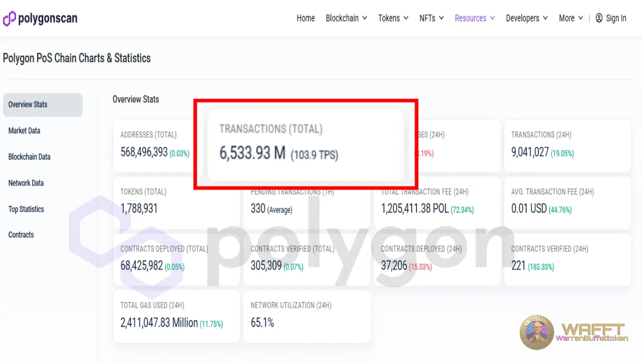The height and width of the screenshot is (362, 644).
Task: Open the More dropdown menu
Action: point(571,18)
